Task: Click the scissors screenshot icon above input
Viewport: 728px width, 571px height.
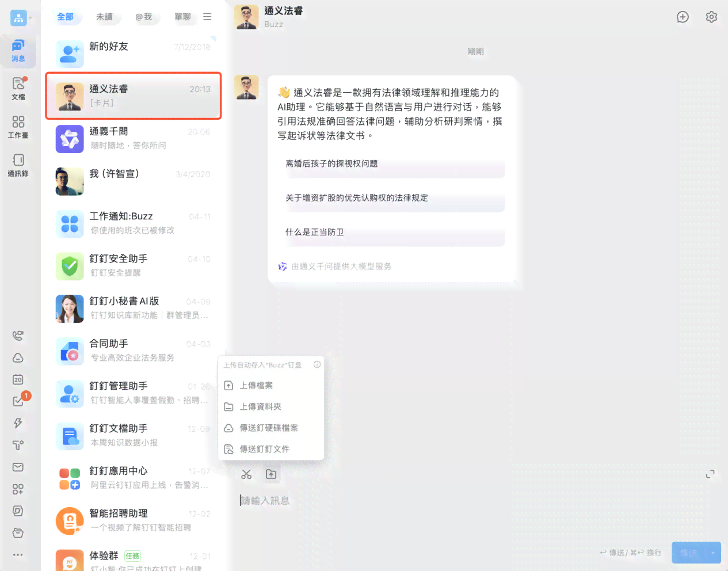Action: pos(246,474)
